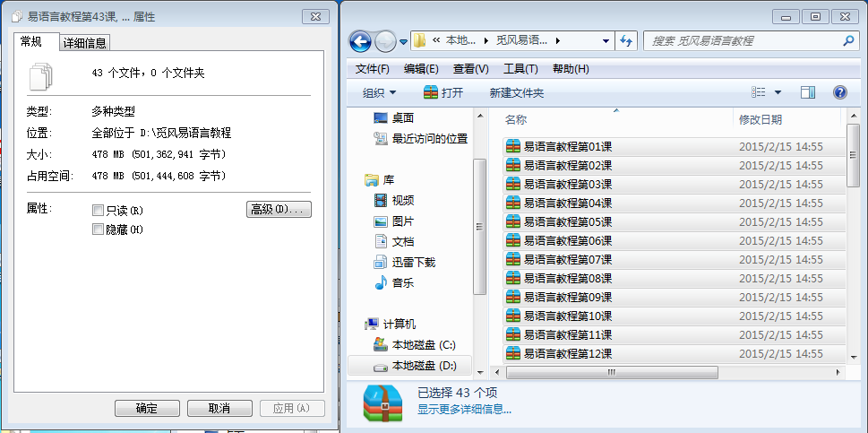This screenshot has width=868, height=433.
Task: Select 库 in the navigation pane
Action: click(x=389, y=180)
